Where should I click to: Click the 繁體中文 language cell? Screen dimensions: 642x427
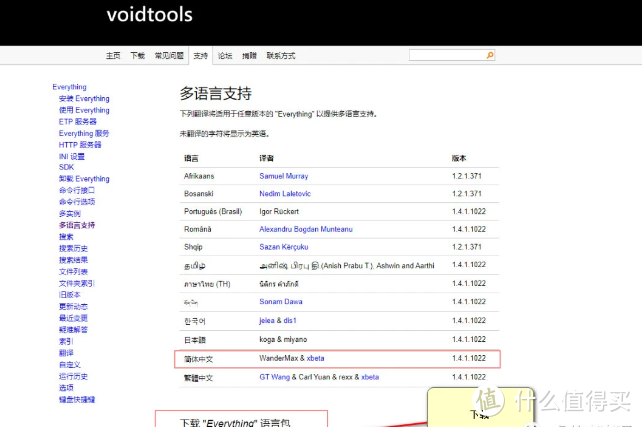[199, 378]
